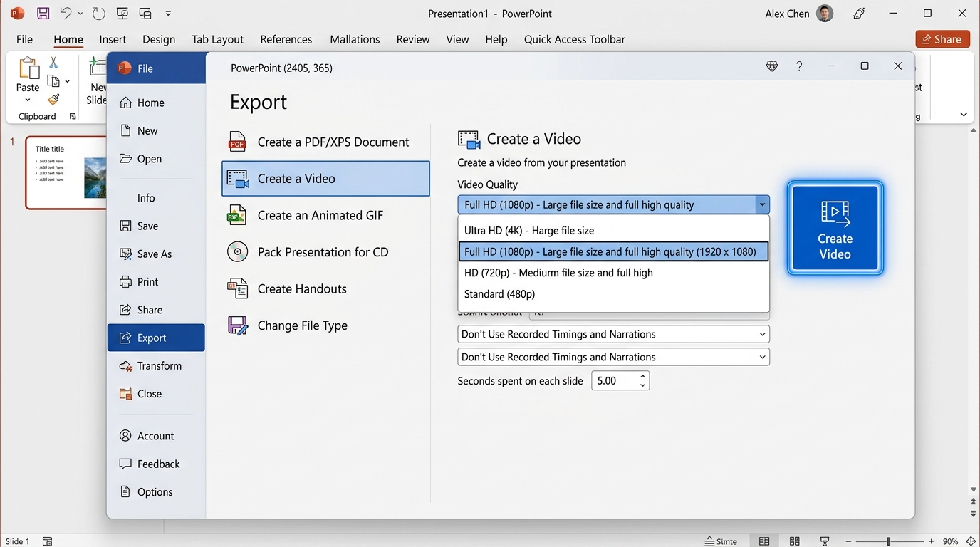Screen dimensions: 980x547
Task: Click the premium diamond icon
Action: (x=772, y=66)
